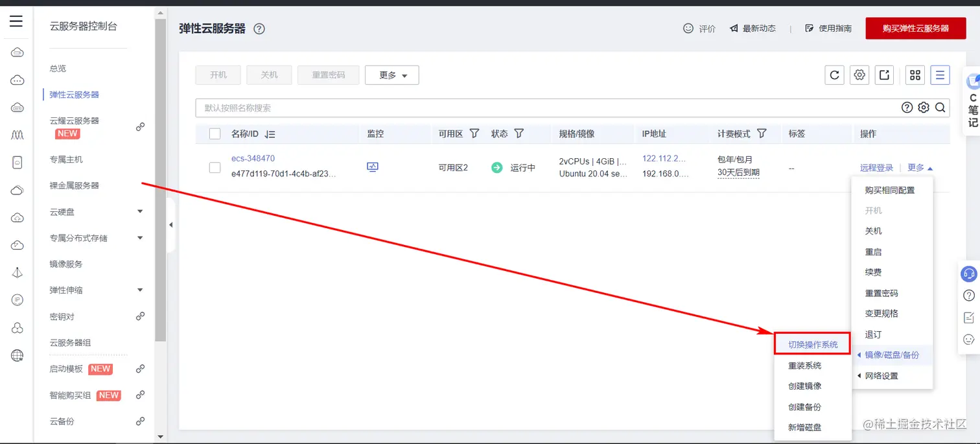Select 创建备份 menu item
The height and width of the screenshot is (444, 980).
pos(804,407)
